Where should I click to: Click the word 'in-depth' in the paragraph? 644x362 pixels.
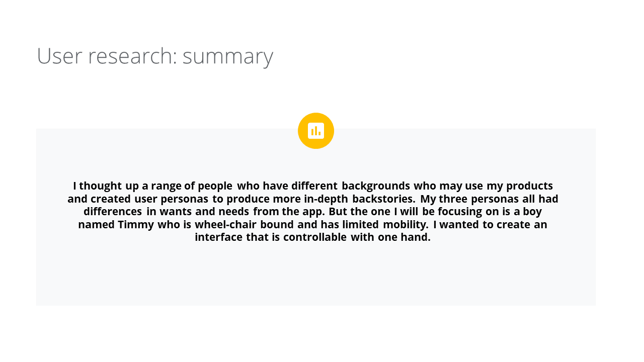coord(326,199)
